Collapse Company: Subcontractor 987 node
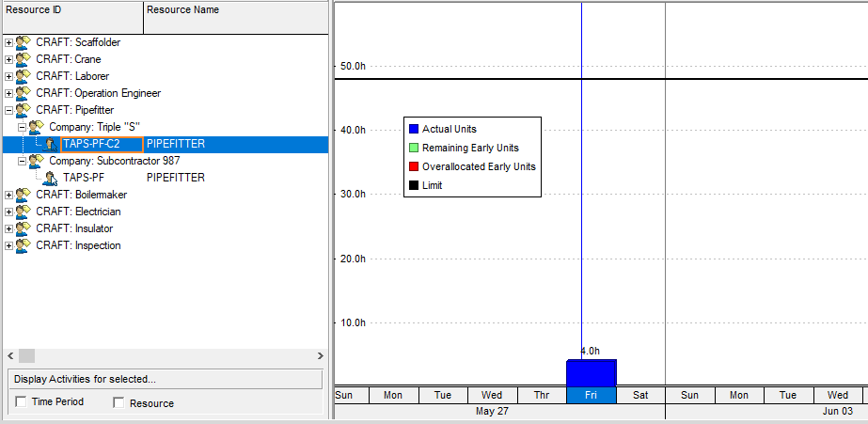Screen dimensions: 868x424 coord(23,161)
